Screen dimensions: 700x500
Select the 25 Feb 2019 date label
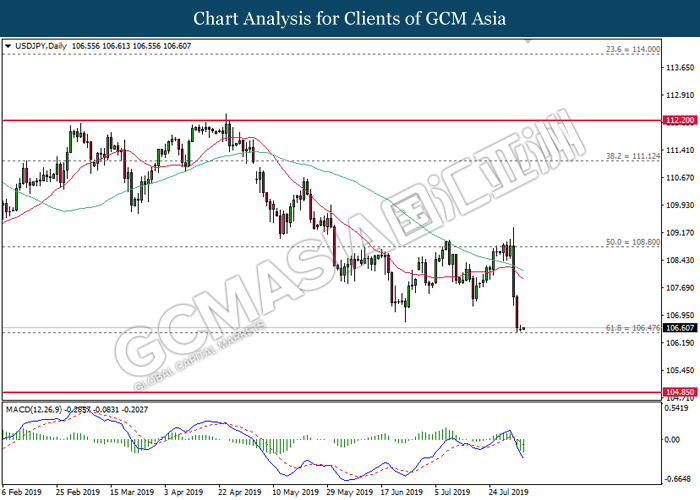(78, 492)
